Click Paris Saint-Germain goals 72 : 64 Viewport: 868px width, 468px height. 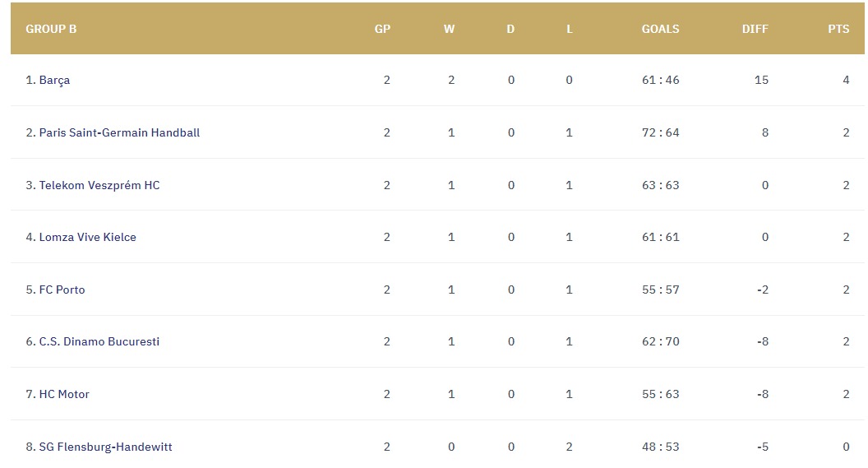point(660,133)
